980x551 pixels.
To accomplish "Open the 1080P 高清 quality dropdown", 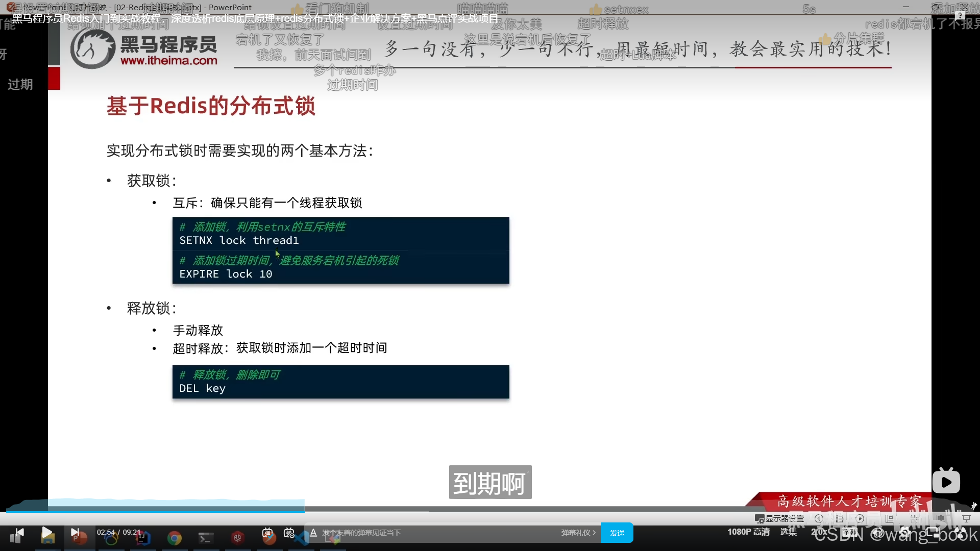I will (x=748, y=532).
